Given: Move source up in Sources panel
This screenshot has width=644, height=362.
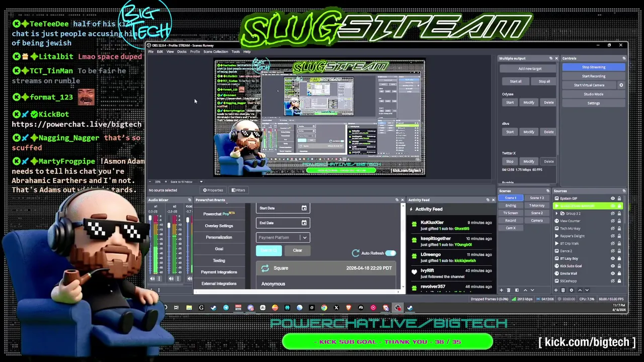Looking at the screenshot, I should [580, 290].
